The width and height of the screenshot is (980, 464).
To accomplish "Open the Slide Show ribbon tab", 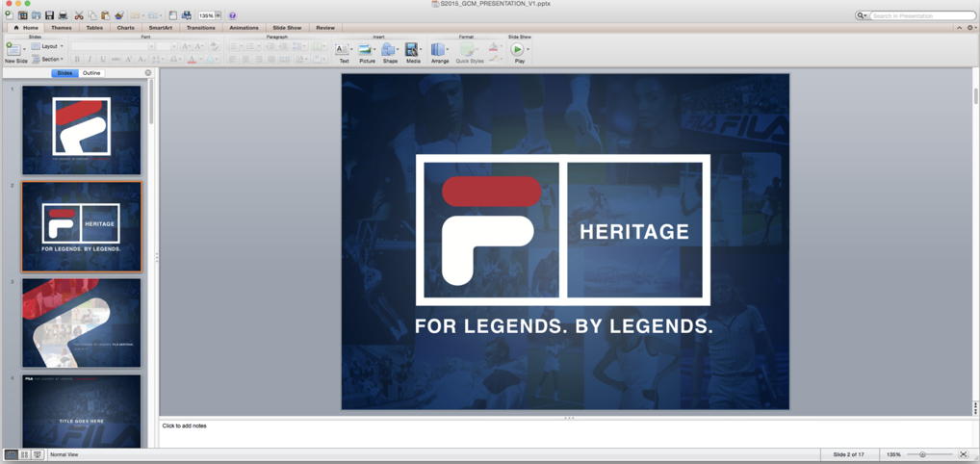I will tap(287, 28).
